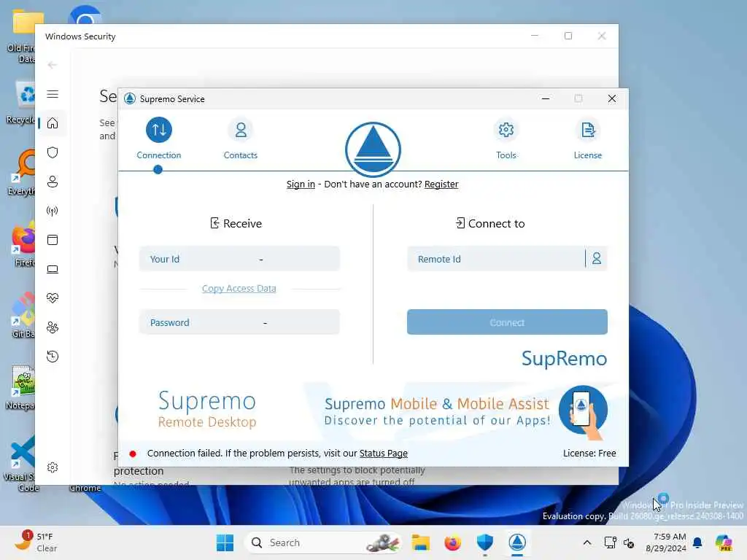The height and width of the screenshot is (560, 747).
Task: Click the network tray icon
Action: click(x=611, y=542)
